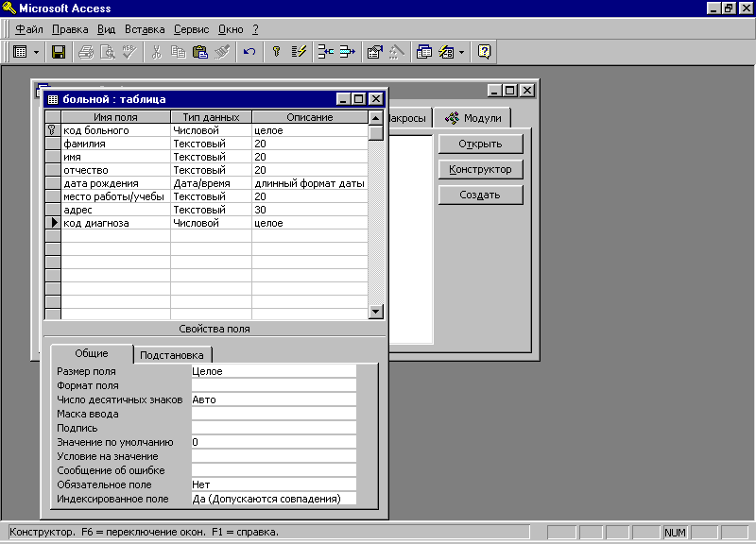Select row with the primary key marker

coord(52,130)
